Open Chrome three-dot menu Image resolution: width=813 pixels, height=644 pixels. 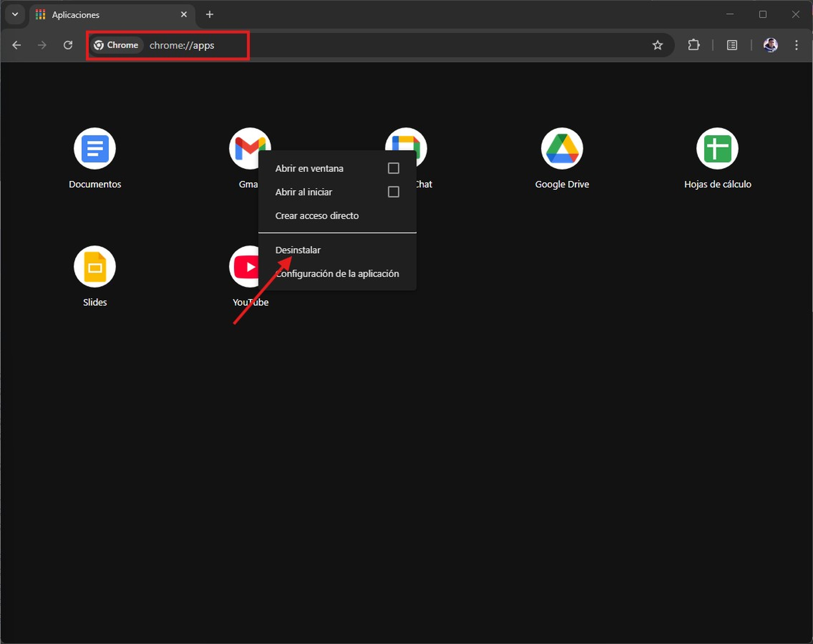point(796,45)
